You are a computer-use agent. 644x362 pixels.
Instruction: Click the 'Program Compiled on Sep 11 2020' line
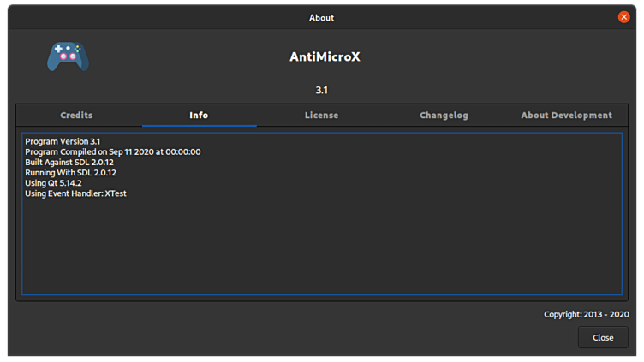point(113,151)
